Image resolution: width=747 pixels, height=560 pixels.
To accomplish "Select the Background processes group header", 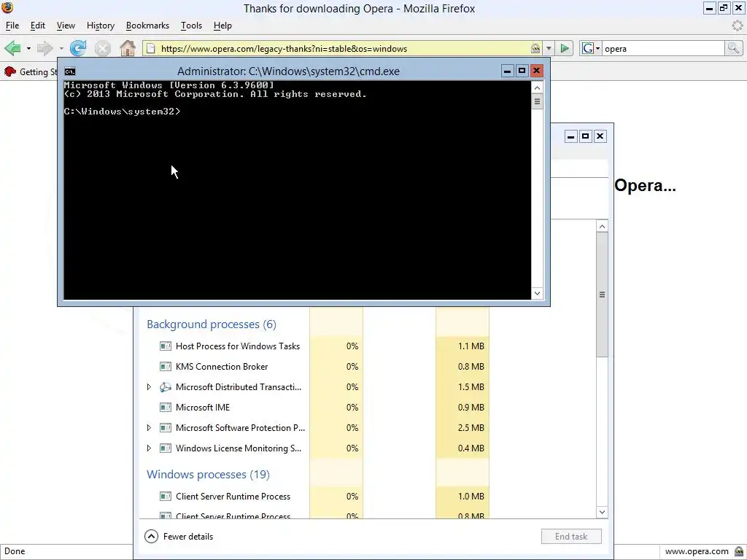I will point(212,324).
